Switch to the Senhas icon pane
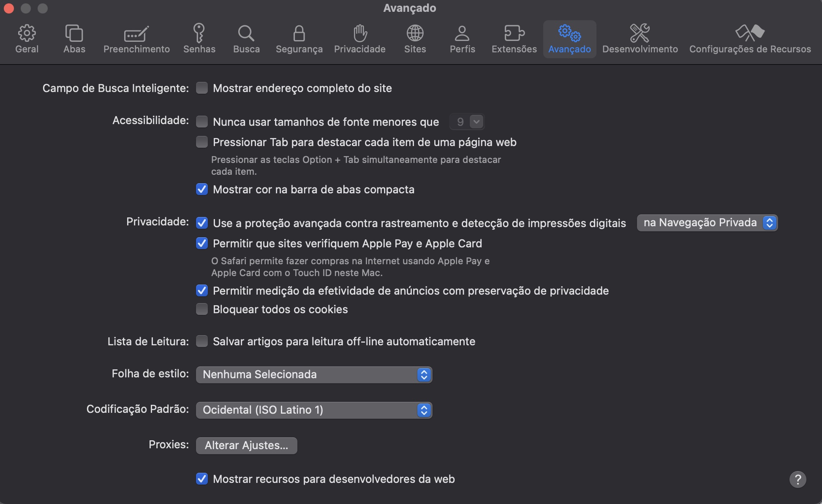Screen dimensions: 822x504 click(199, 38)
